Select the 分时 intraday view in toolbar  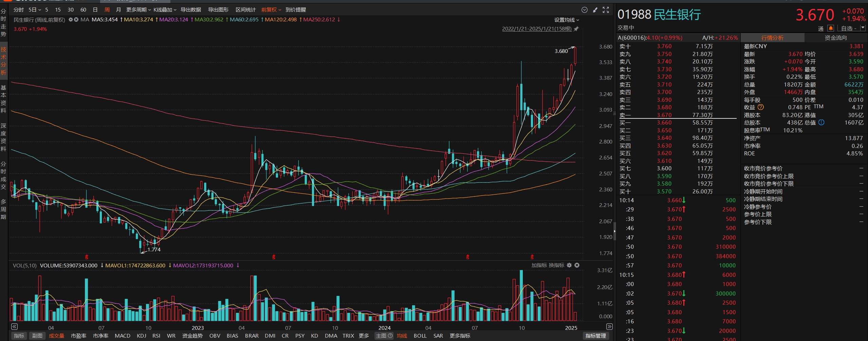pos(19,10)
